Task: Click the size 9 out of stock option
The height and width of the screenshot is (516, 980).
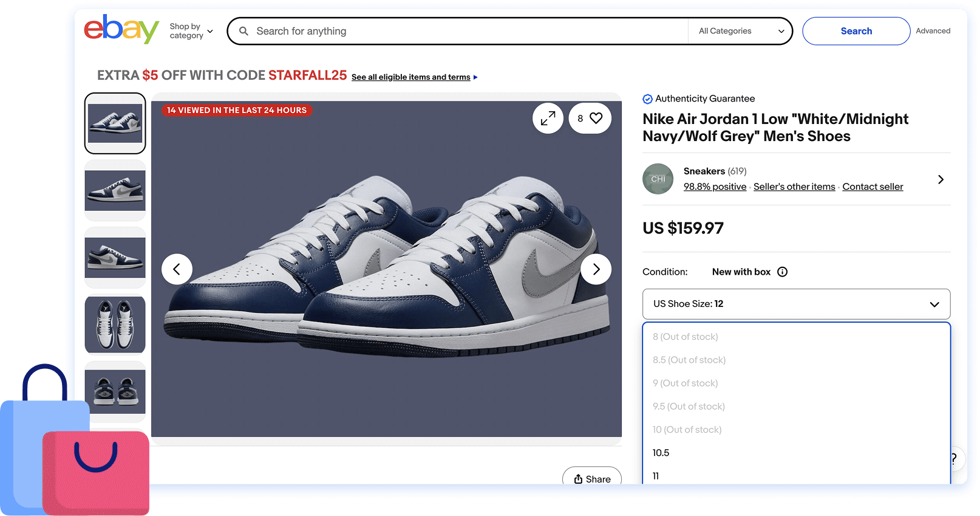Action: tap(796, 383)
